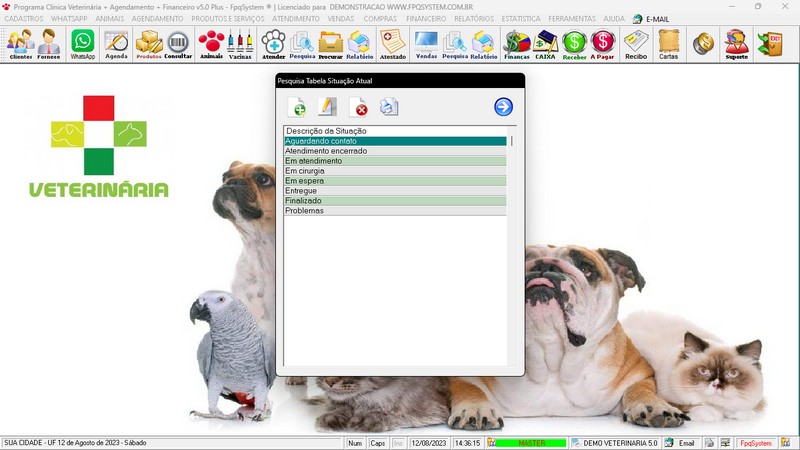
Task: Launch the WhatsApp toolbar icon
Action: (83, 44)
